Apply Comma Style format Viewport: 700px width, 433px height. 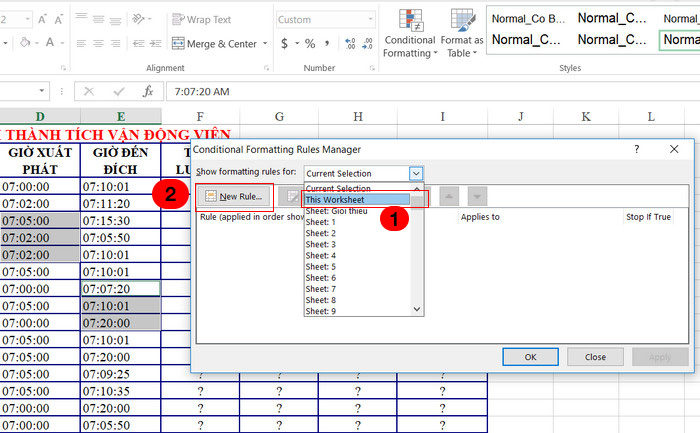[327, 43]
